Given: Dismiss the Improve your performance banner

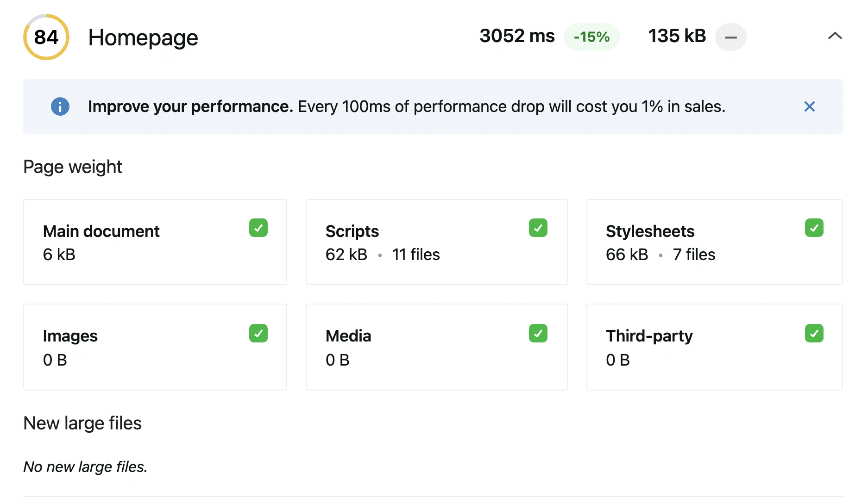Looking at the screenshot, I should (x=809, y=106).
